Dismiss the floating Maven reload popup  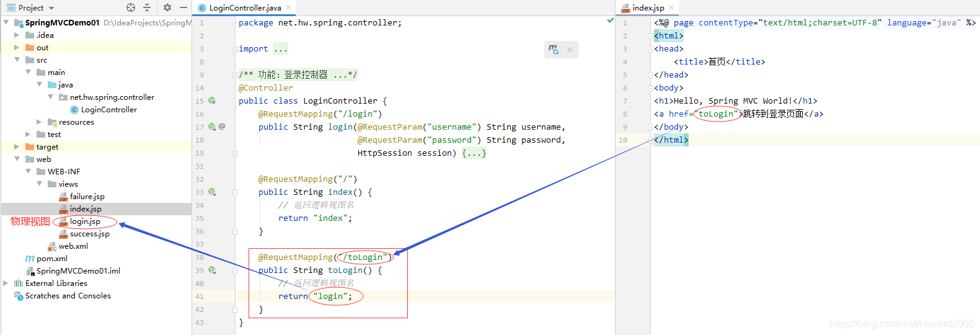click(x=570, y=50)
